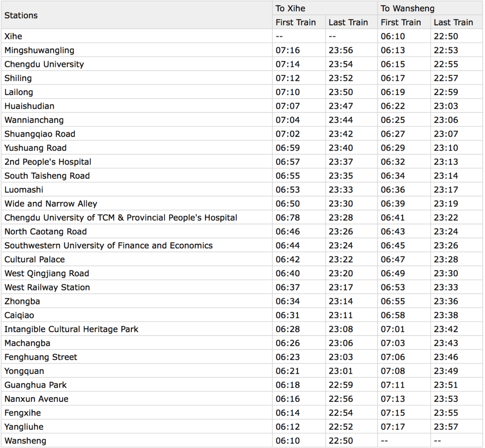485x448 pixels.
Task: Click the West Railway Station name
Action: [47, 287]
